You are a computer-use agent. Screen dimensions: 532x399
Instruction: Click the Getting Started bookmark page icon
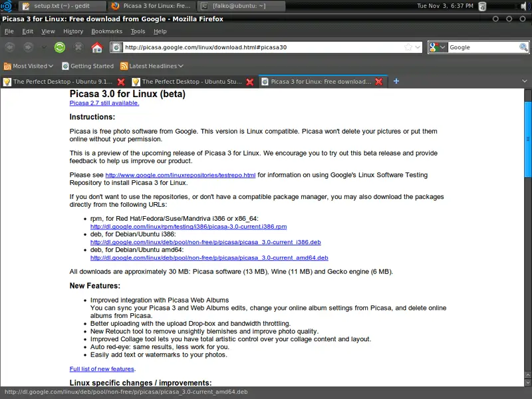coord(65,66)
